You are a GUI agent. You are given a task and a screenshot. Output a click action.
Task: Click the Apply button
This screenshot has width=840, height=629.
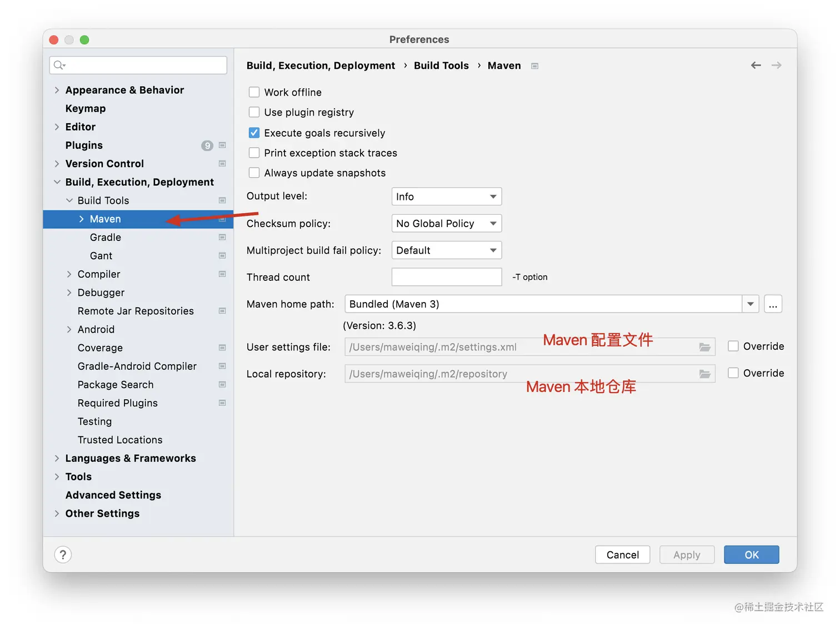pos(687,555)
